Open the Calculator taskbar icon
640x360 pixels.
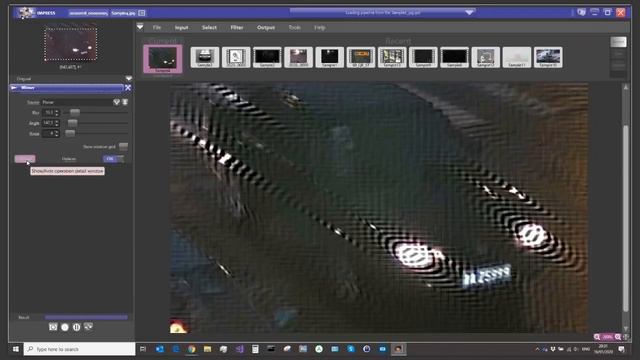click(255, 349)
